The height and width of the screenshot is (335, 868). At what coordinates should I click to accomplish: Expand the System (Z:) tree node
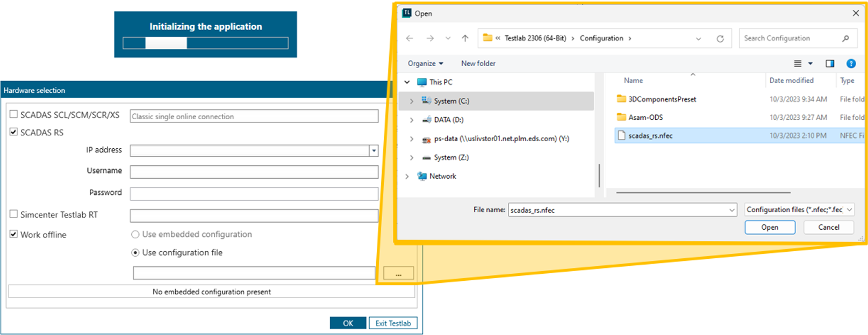tap(412, 157)
